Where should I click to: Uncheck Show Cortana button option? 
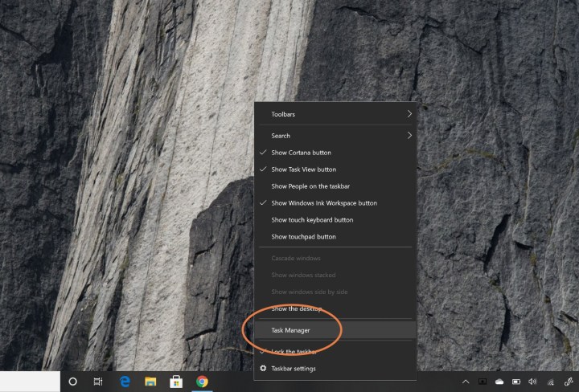point(301,153)
